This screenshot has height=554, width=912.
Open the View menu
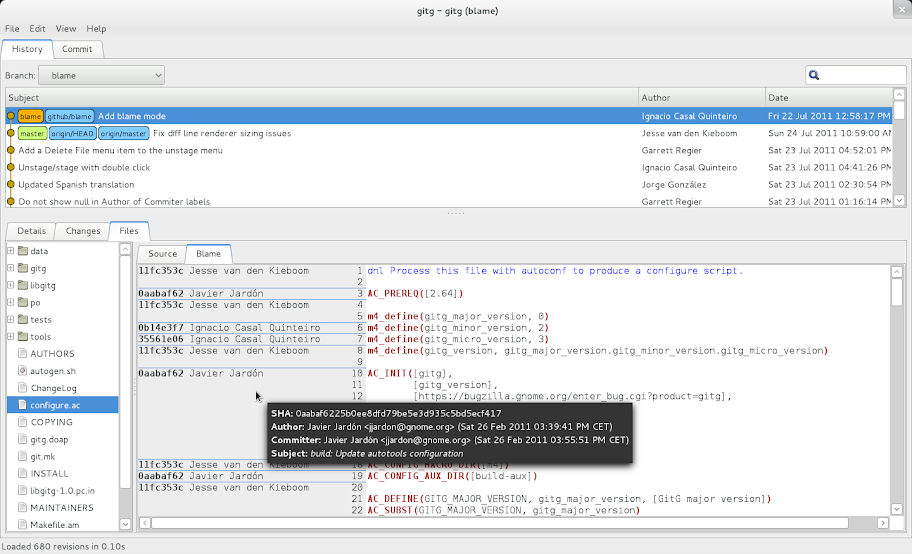pos(66,29)
